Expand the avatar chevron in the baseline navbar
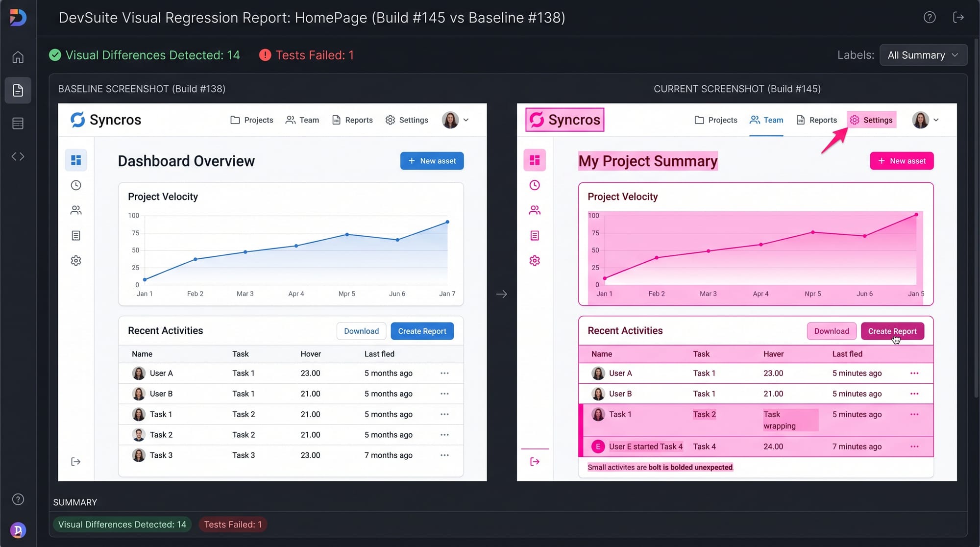The width and height of the screenshot is (980, 547). (466, 120)
